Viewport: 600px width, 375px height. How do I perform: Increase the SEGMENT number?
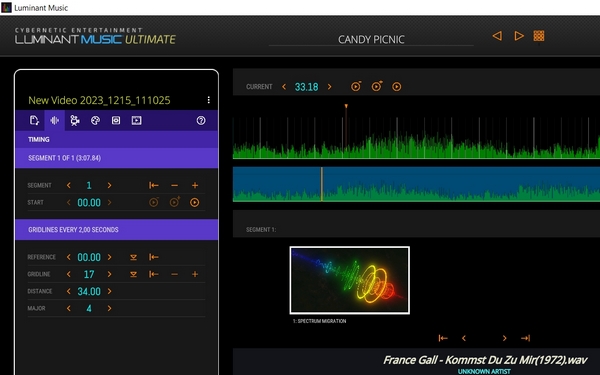coord(109,185)
